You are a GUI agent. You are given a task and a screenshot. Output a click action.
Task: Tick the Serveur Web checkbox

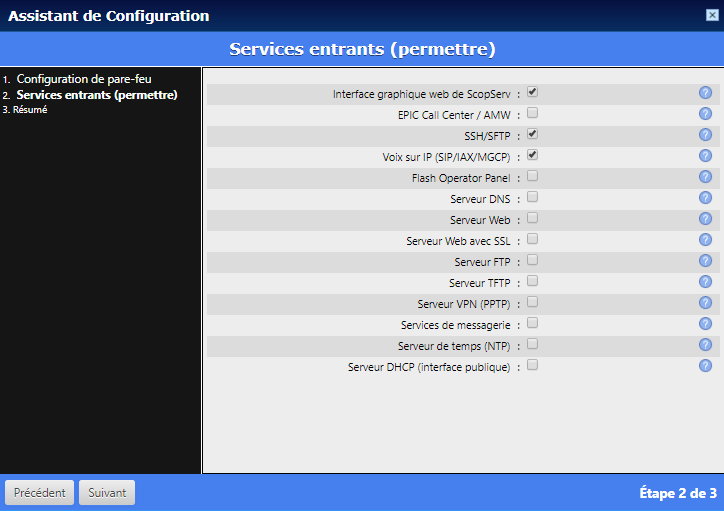click(x=532, y=218)
